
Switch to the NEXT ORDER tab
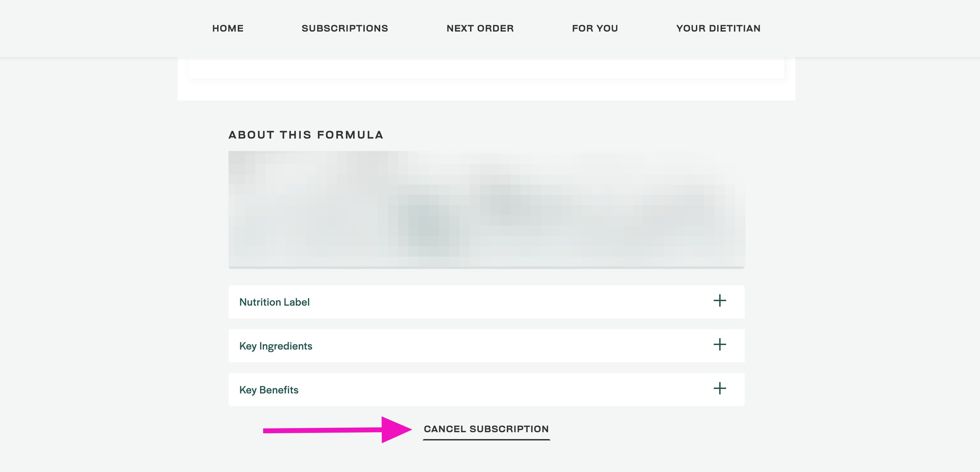pyautogui.click(x=480, y=28)
